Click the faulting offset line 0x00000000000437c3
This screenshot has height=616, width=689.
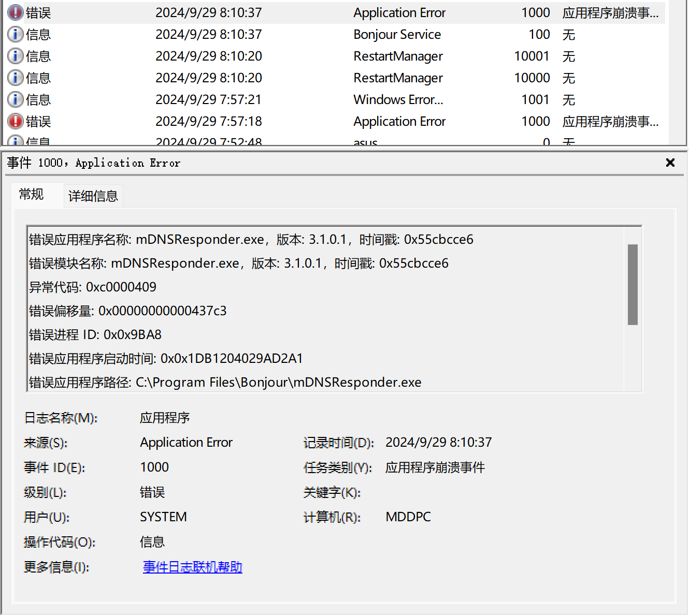pyautogui.click(x=128, y=311)
